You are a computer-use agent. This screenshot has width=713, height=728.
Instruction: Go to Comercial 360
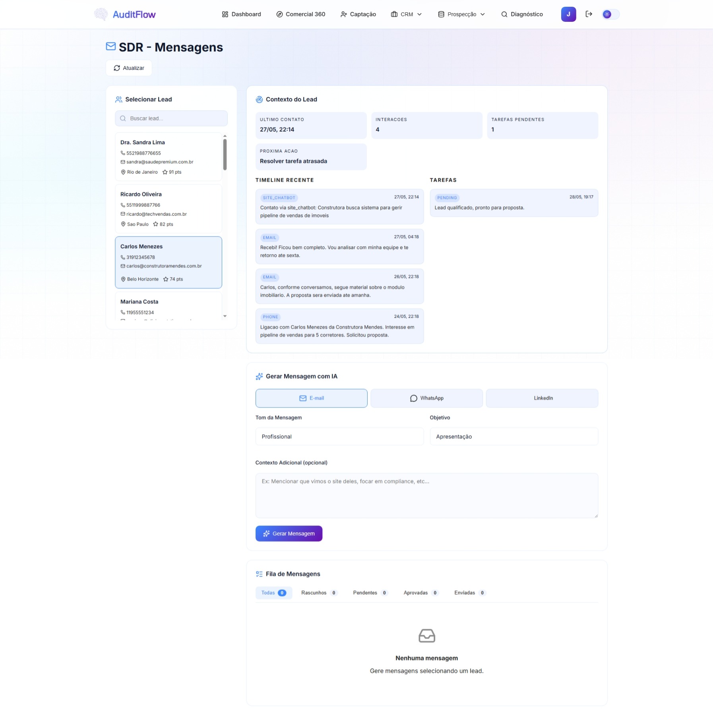tap(301, 14)
